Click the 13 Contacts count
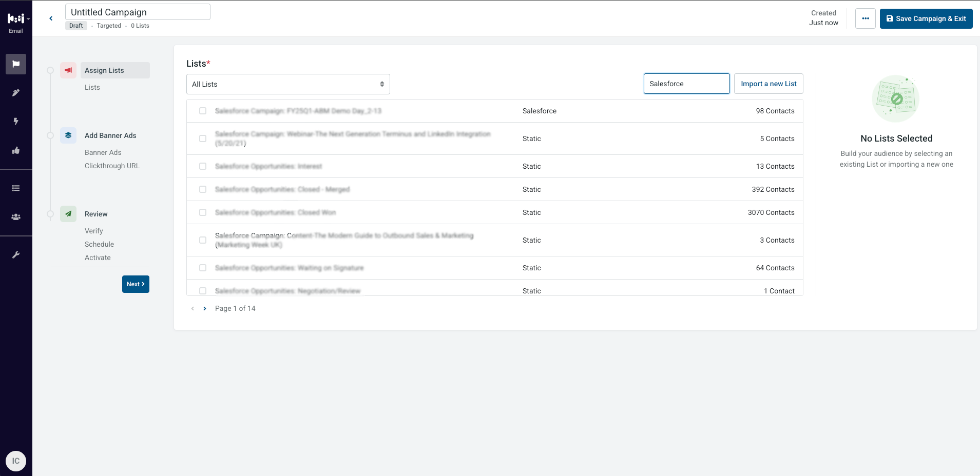This screenshot has height=476, width=980. (x=775, y=166)
